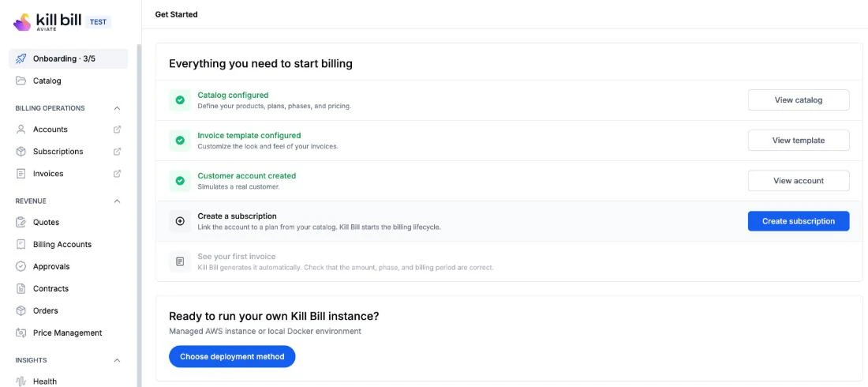Click the REVENUE section label
Screen dimensions: 868x387
(x=31, y=201)
